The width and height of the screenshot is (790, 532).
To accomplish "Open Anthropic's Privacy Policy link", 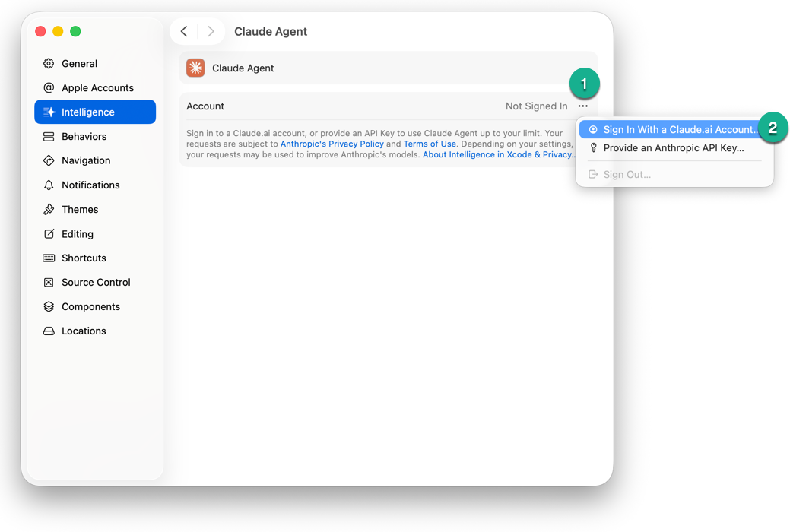I will click(x=332, y=144).
